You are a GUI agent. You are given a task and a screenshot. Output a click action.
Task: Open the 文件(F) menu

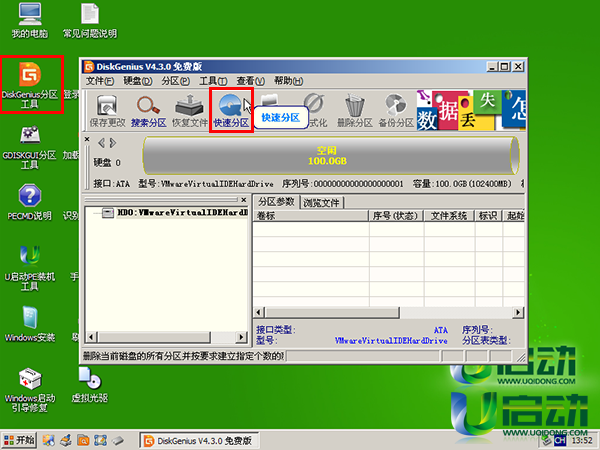(x=100, y=81)
